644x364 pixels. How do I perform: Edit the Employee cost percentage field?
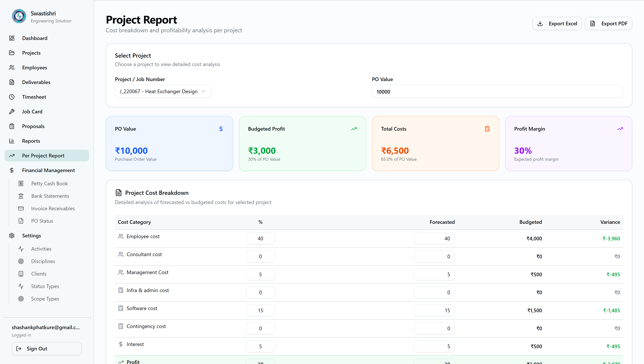point(260,239)
